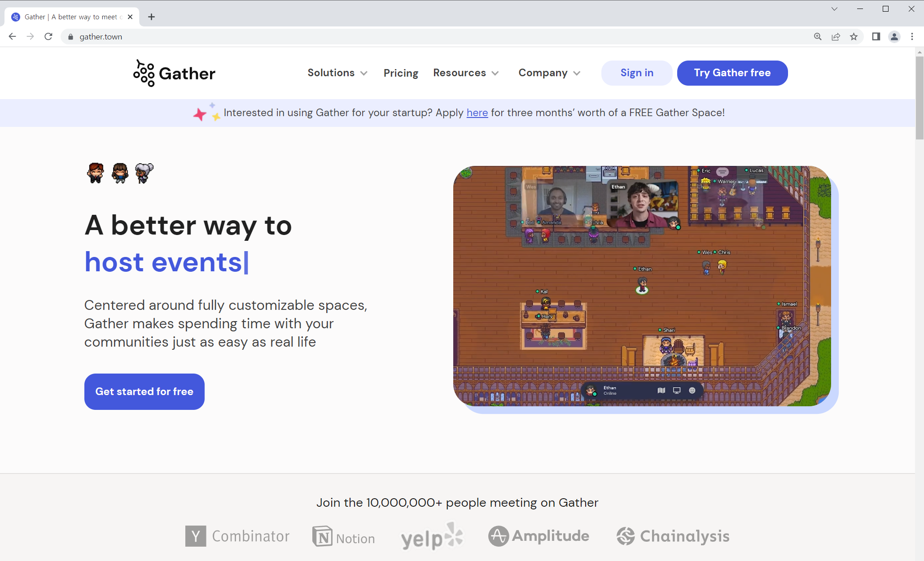Open a new browser tab

[x=151, y=17]
